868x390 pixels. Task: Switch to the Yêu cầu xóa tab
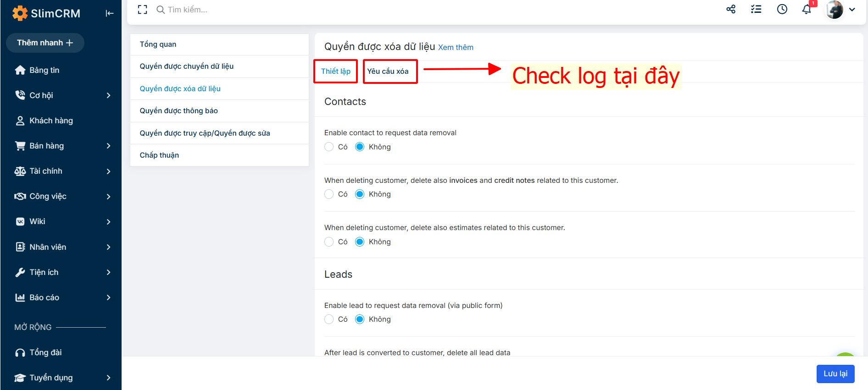coord(388,71)
